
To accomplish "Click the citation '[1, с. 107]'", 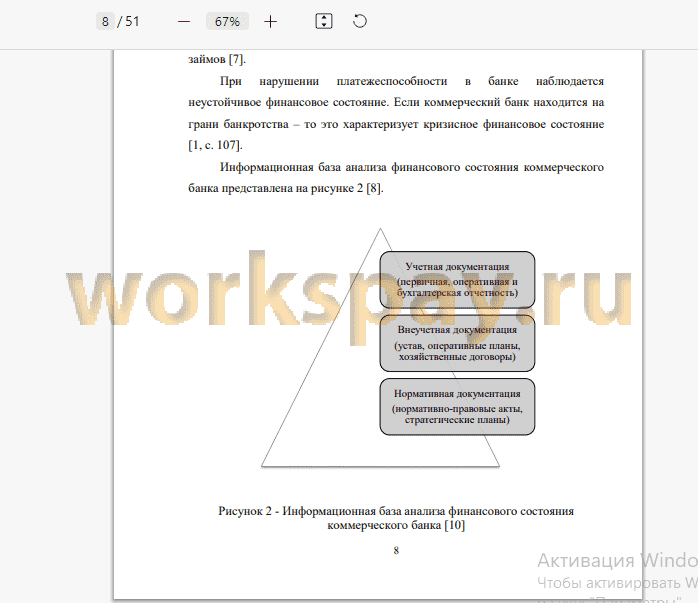I will point(215,145).
